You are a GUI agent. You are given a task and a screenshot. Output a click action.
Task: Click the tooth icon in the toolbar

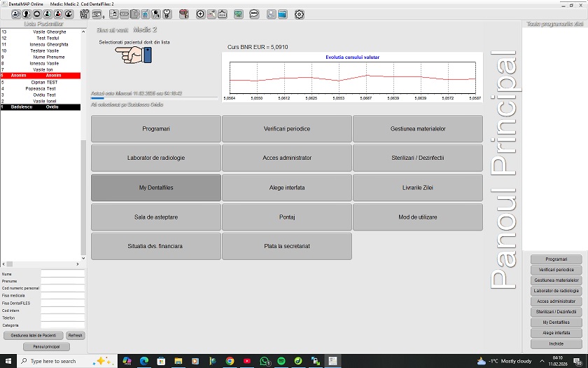tap(166, 14)
